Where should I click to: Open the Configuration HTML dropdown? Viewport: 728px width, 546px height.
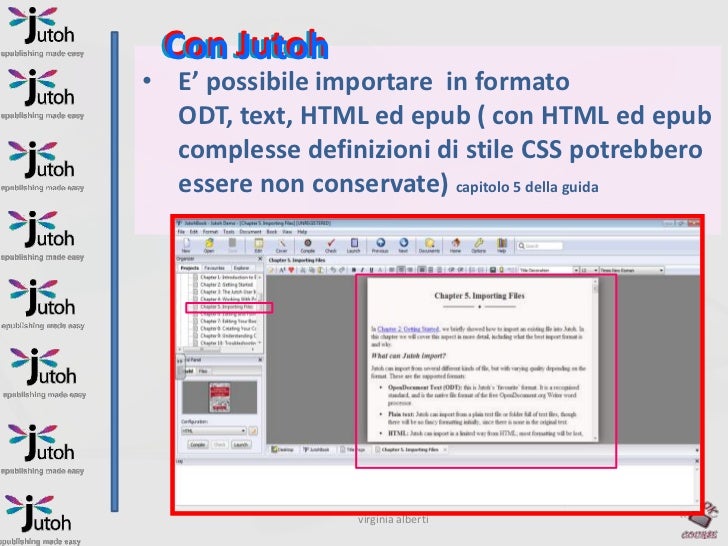(214, 431)
